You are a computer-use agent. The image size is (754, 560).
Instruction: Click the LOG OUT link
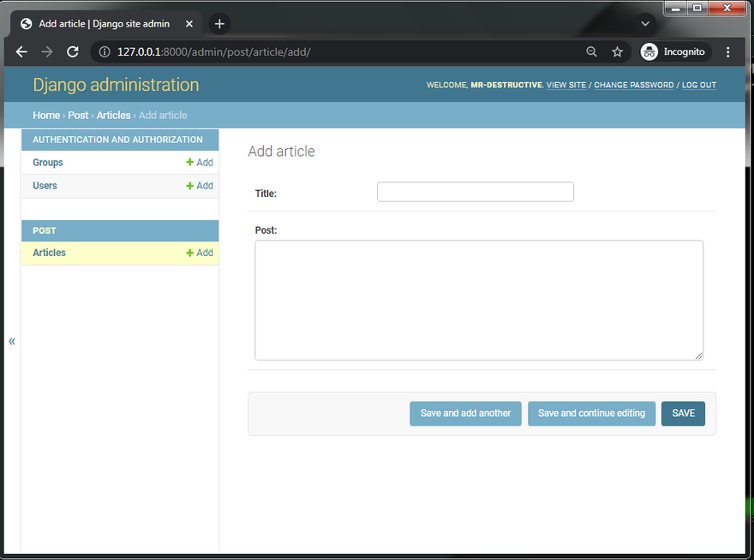tap(698, 86)
